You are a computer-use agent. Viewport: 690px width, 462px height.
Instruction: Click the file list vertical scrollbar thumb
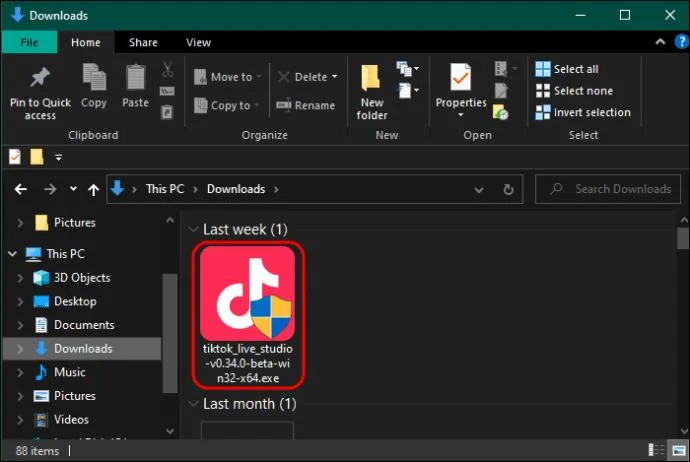click(683, 238)
